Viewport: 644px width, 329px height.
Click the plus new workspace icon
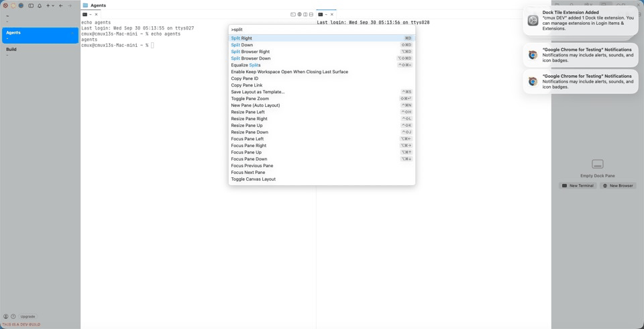pyautogui.click(x=48, y=6)
